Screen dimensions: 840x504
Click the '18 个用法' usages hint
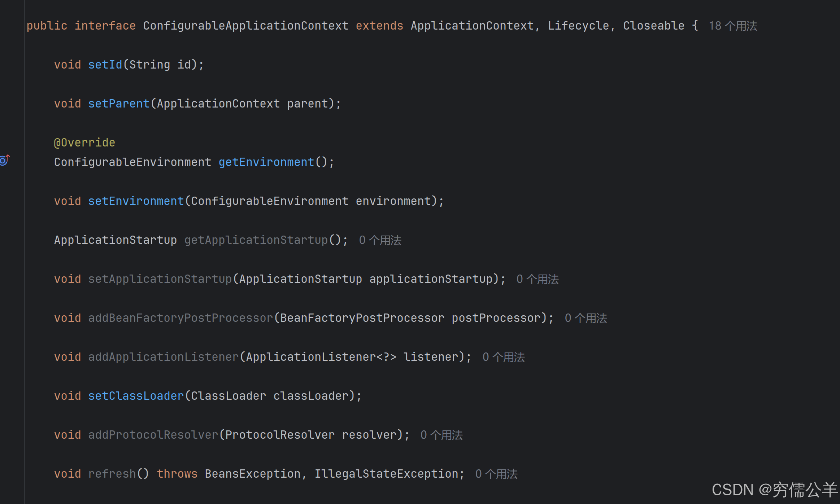[732, 26]
